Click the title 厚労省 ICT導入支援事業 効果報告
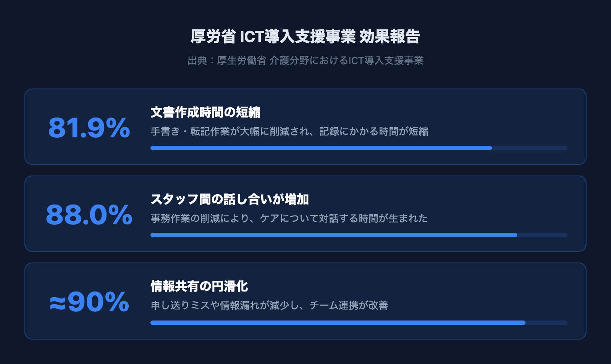 pyautogui.click(x=305, y=37)
